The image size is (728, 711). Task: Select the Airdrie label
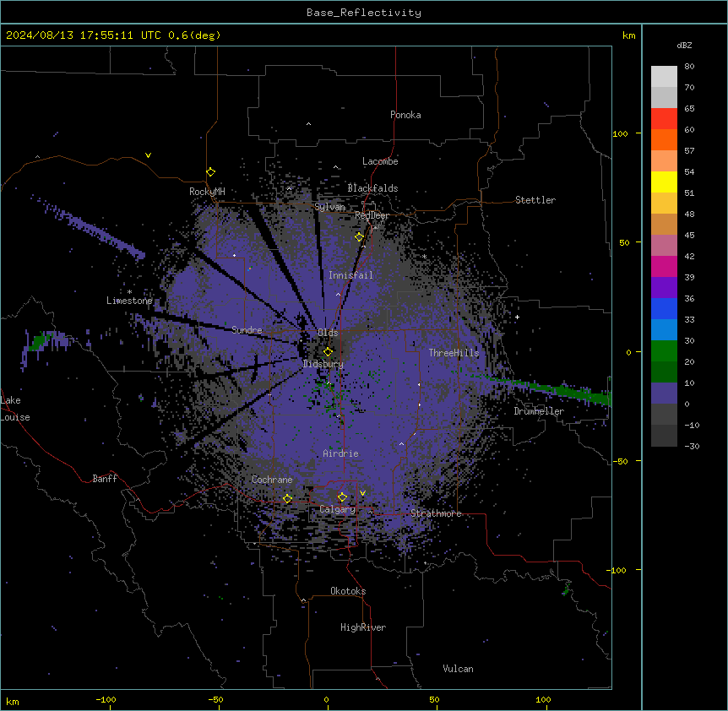pyautogui.click(x=340, y=453)
